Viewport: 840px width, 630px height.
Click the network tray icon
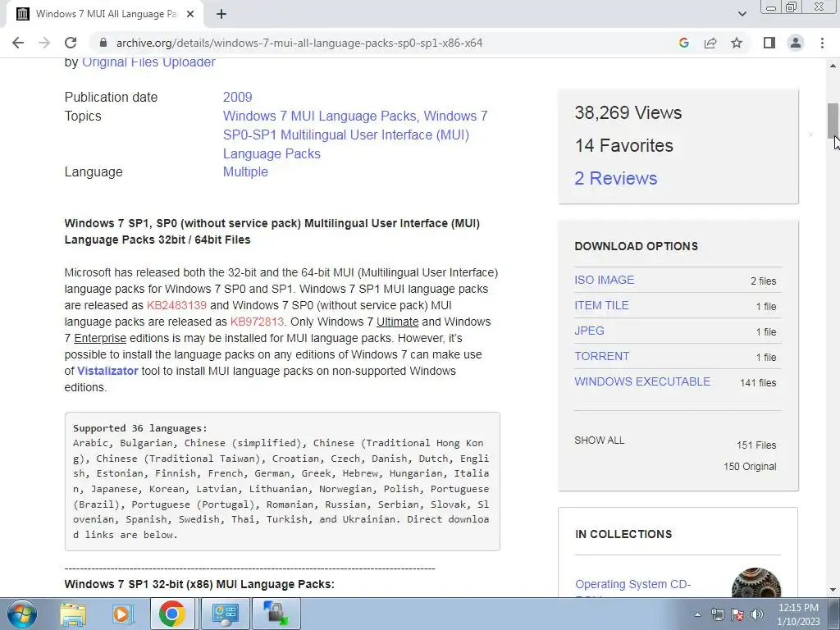tap(717, 614)
